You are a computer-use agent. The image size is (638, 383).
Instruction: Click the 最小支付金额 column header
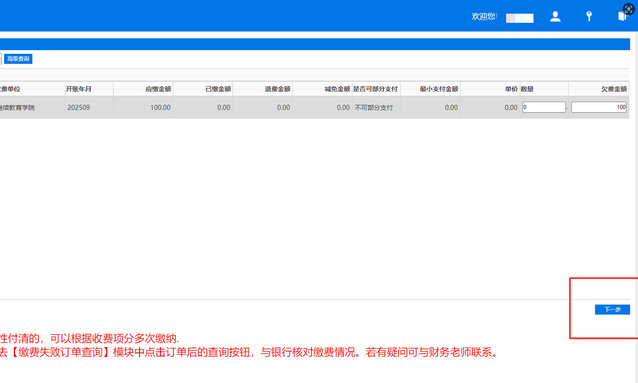click(x=430, y=89)
